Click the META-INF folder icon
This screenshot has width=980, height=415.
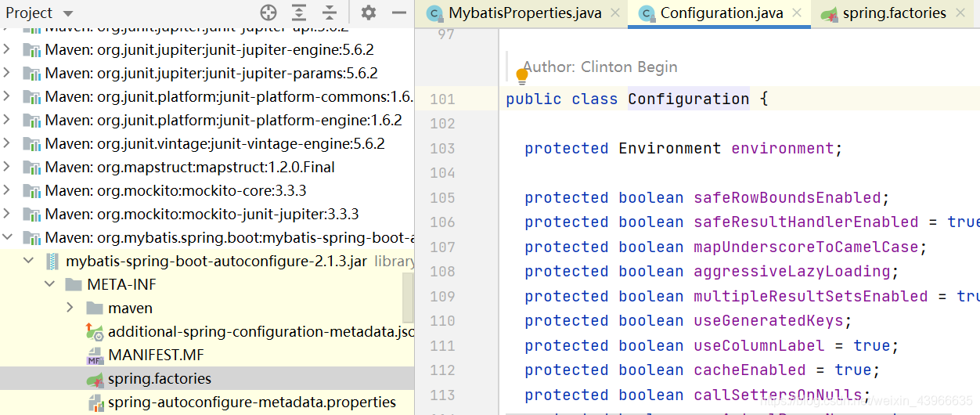[74, 284]
